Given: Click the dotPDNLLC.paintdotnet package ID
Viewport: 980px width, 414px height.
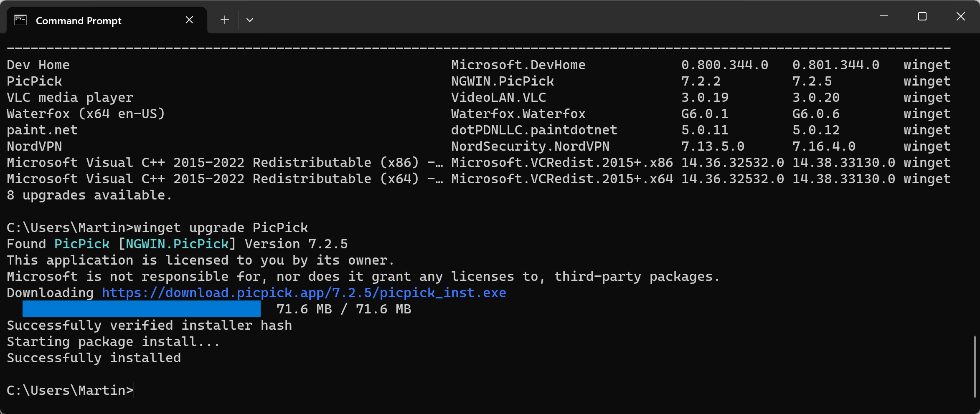Looking at the screenshot, I should click(x=534, y=130).
